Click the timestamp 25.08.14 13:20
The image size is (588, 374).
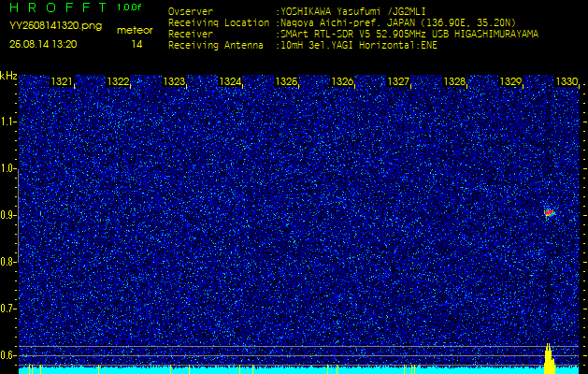[x=43, y=44]
